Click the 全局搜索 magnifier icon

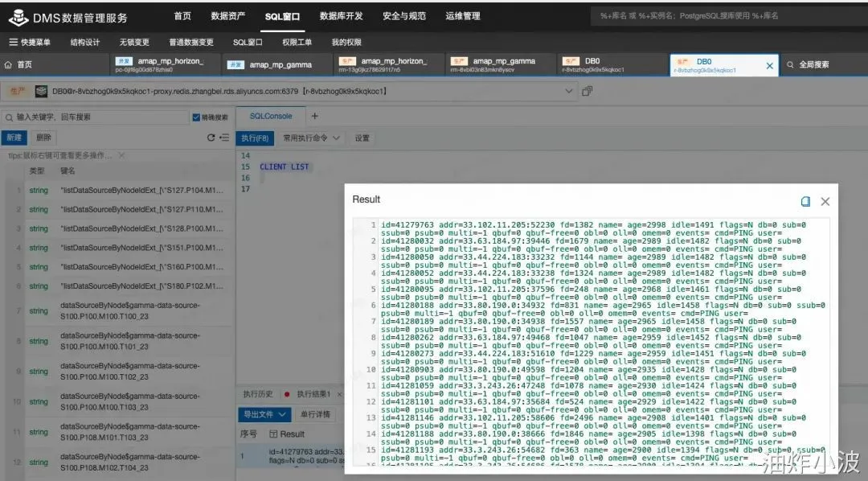pos(790,65)
